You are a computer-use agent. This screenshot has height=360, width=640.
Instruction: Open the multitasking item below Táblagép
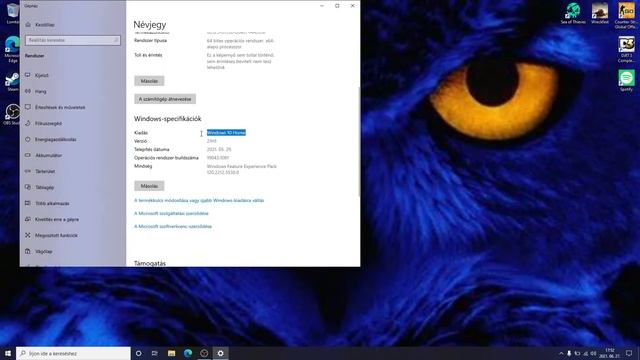tap(52, 203)
